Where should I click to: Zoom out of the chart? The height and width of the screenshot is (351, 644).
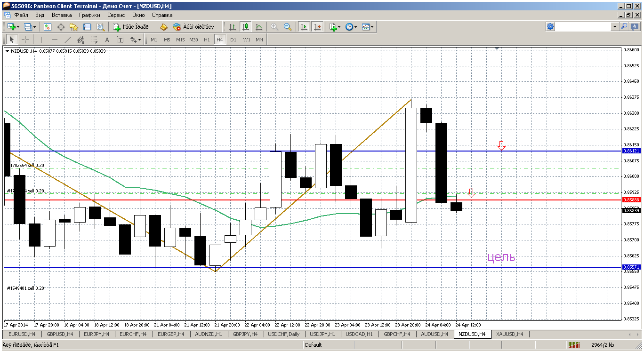(x=288, y=27)
